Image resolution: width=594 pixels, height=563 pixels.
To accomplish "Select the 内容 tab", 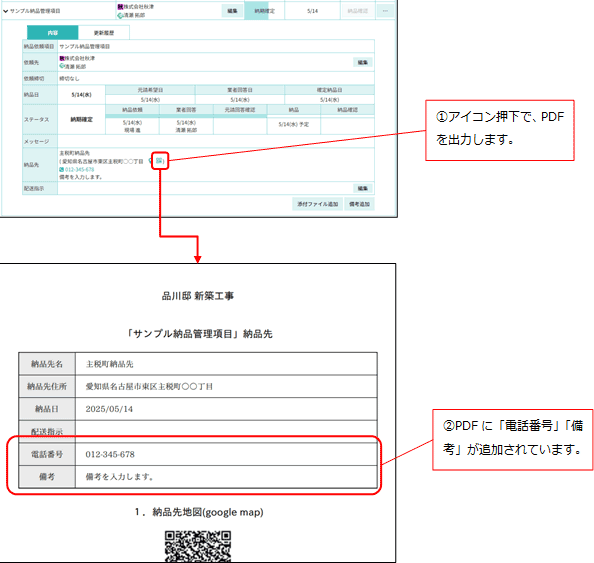I will [x=53, y=33].
